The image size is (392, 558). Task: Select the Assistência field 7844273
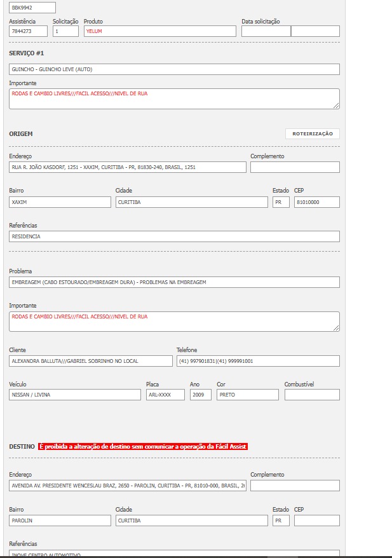pos(28,31)
